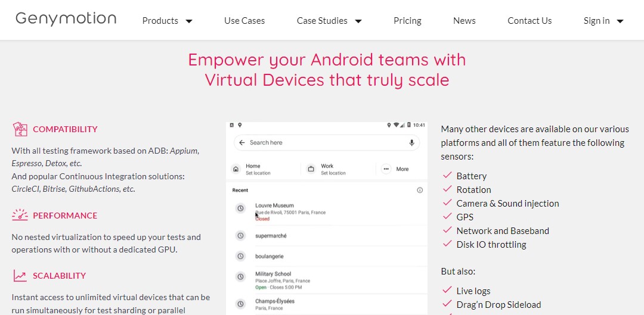Click the Recent section label

[x=240, y=191]
